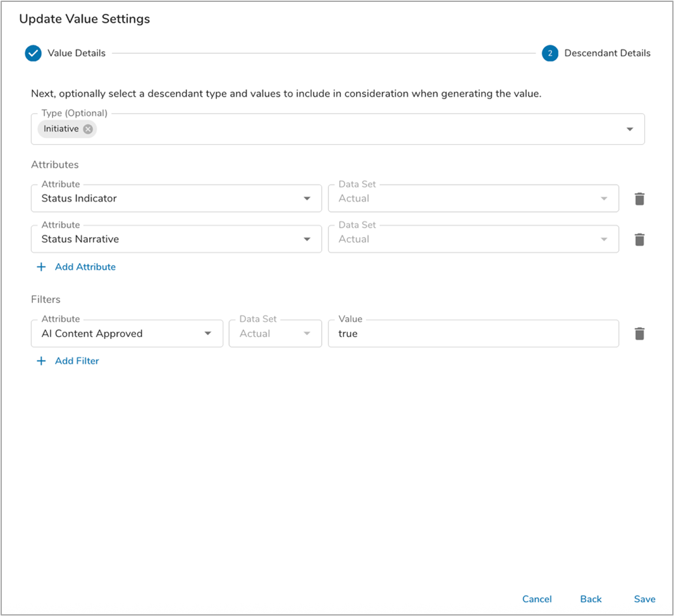This screenshot has width=674, height=616.
Task: Expand the Type (Optional) dropdown
Action: click(630, 129)
